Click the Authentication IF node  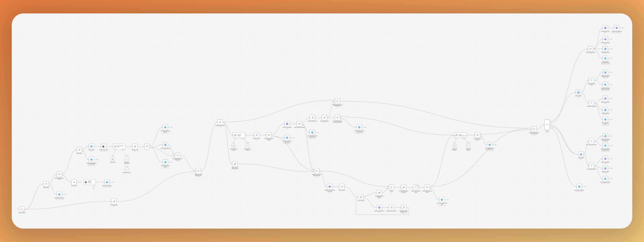pyautogui.click(x=46, y=184)
